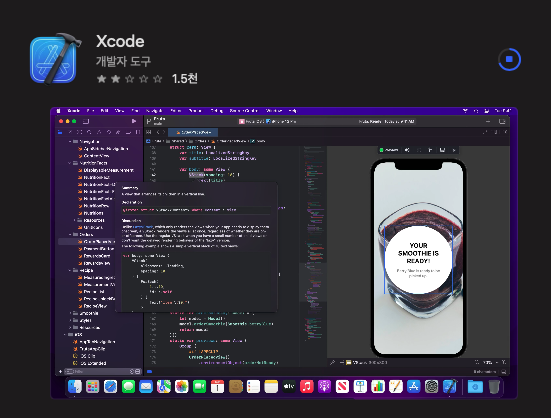Viewport: 551px width, 418px height.
Task: Click the Window menu in the preview's menu bar
Action: coord(274,111)
